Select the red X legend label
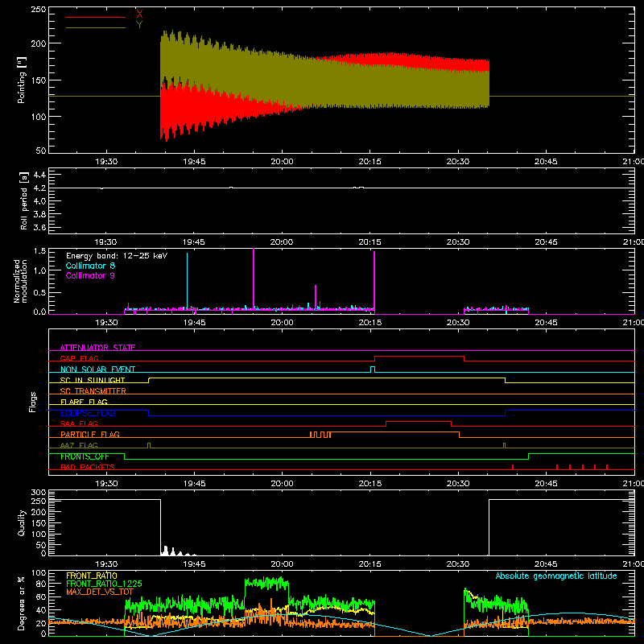644x644 pixels. pos(139,14)
